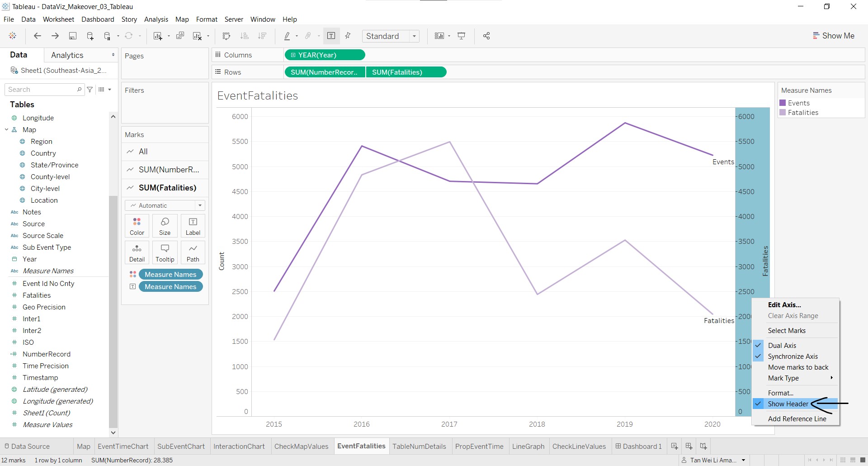
Task: Toggle Dual Axis option off
Action: [782, 345]
